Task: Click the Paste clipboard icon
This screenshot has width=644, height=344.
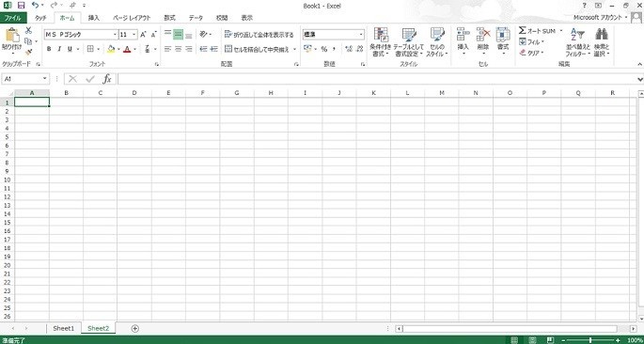Action: (12, 36)
